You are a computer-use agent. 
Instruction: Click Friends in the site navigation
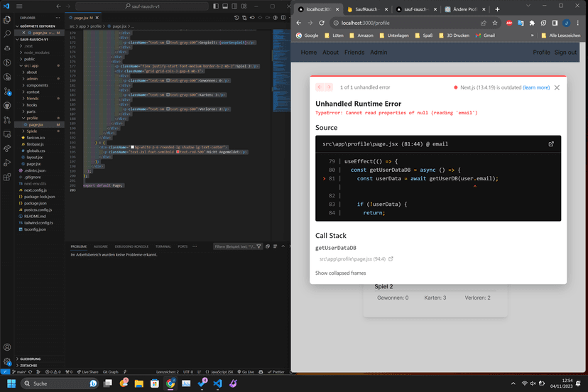354,53
